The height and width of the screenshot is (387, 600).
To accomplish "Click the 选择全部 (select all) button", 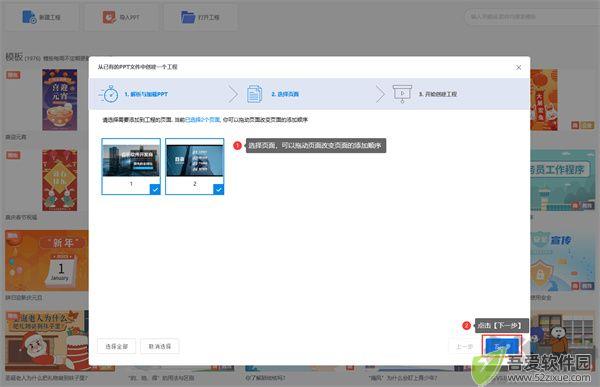I will 117,346.
